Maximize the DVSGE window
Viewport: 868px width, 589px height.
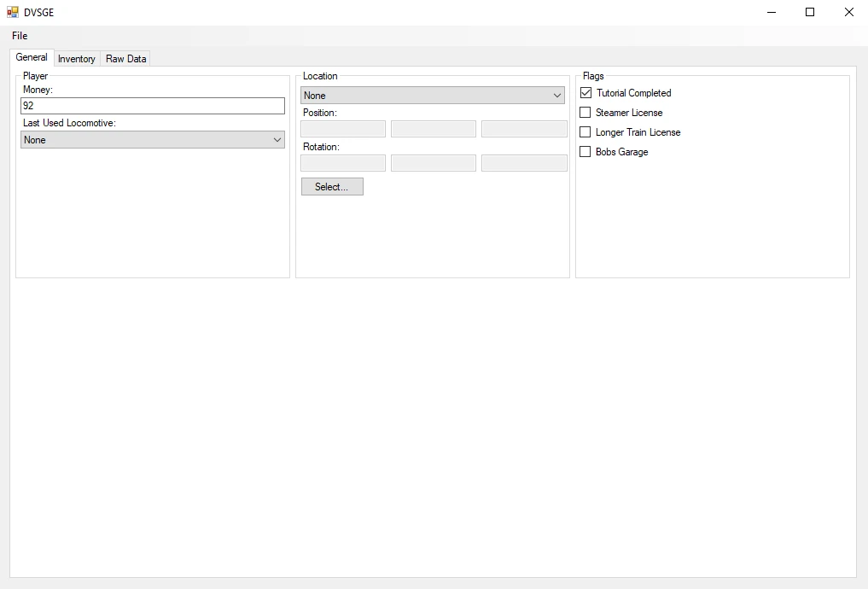coord(810,12)
